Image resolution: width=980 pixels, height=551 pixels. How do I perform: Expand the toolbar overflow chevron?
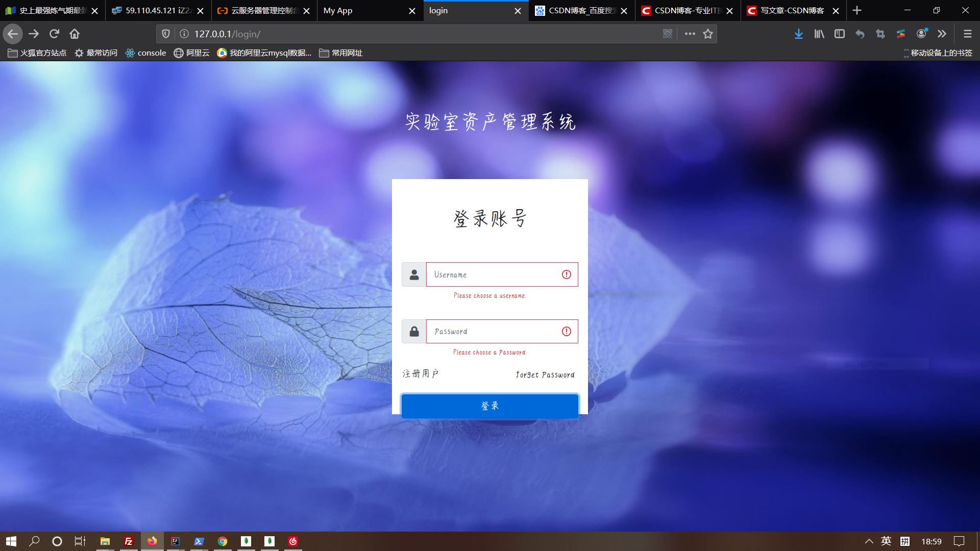pos(942,34)
